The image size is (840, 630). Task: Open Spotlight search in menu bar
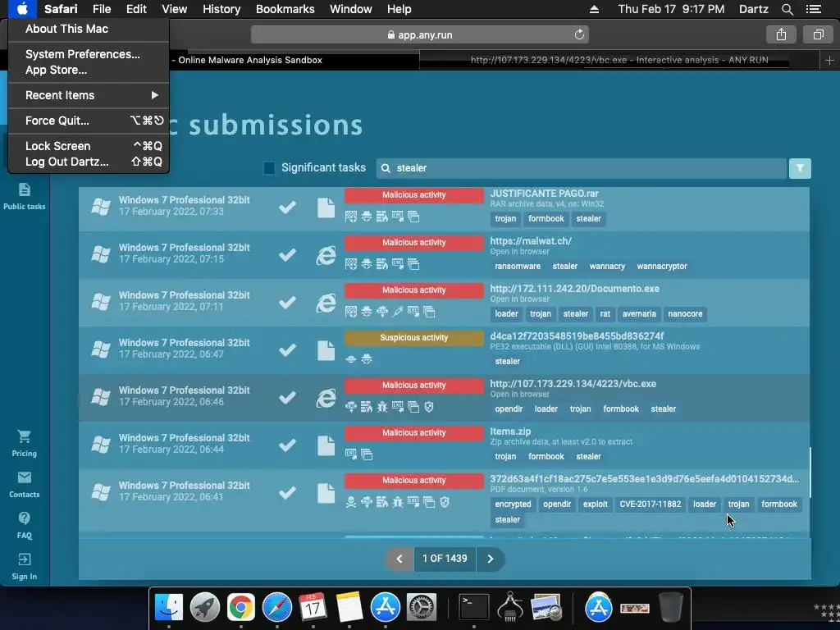787,9
